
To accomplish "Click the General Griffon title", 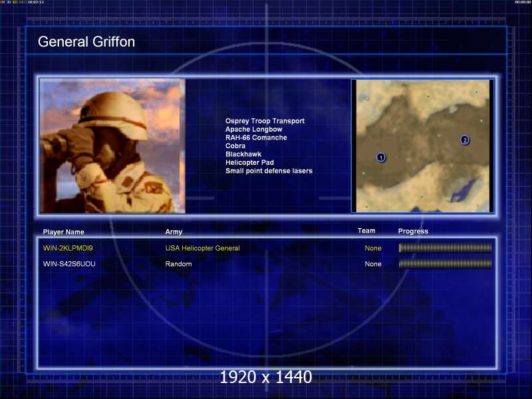I will tap(86, 42).
